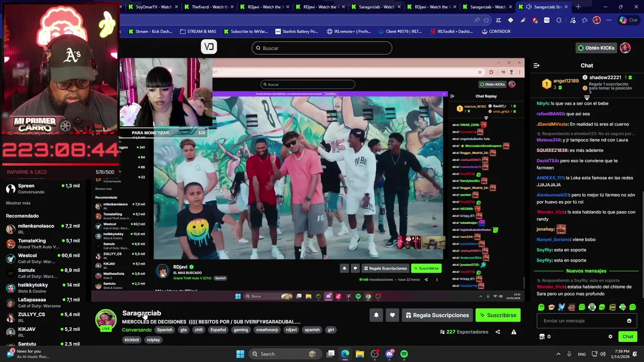Close the SoyOmarTV tab
This screenshot has height=362, width=644.
click(x=176, y=7)
